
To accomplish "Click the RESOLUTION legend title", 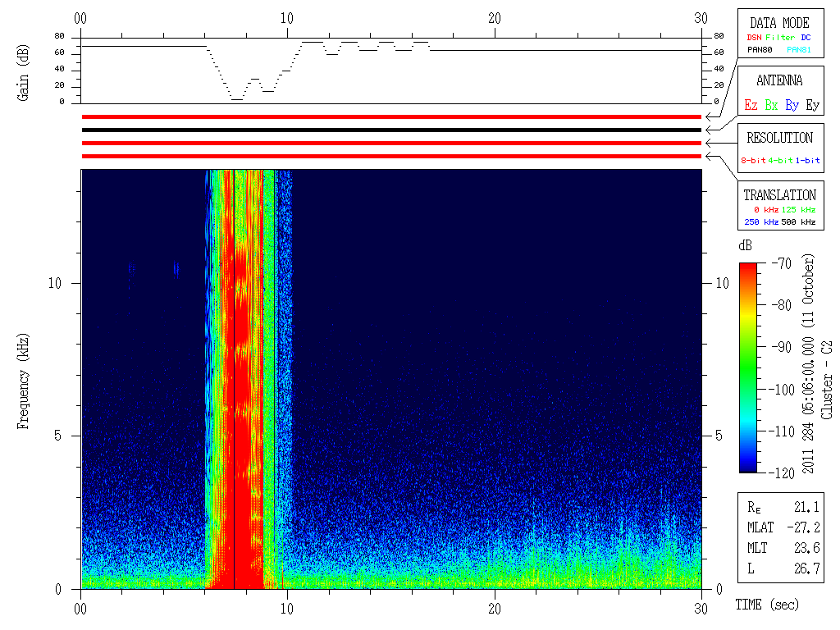I will click(x=780, y=138).
